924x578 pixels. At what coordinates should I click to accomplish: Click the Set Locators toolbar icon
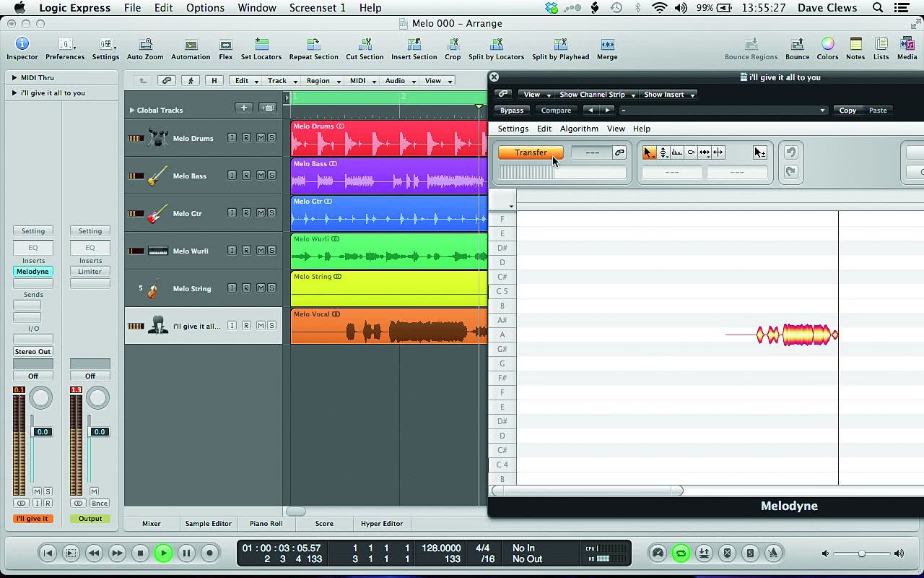(261, 45)
